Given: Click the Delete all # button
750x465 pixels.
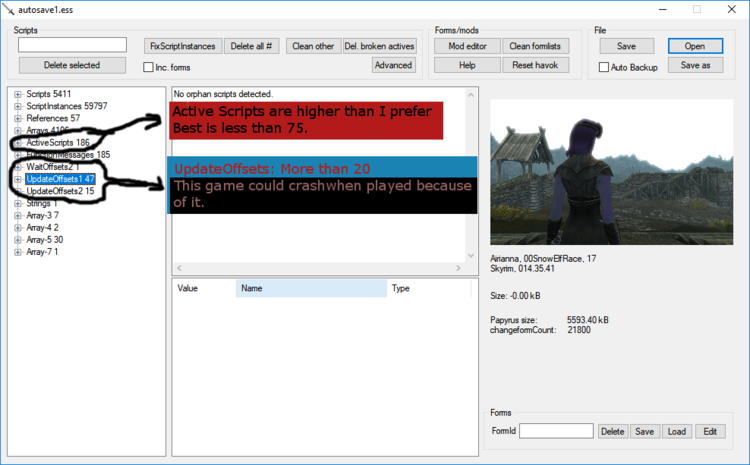Looking at the screenshot, I should point(251,46).
